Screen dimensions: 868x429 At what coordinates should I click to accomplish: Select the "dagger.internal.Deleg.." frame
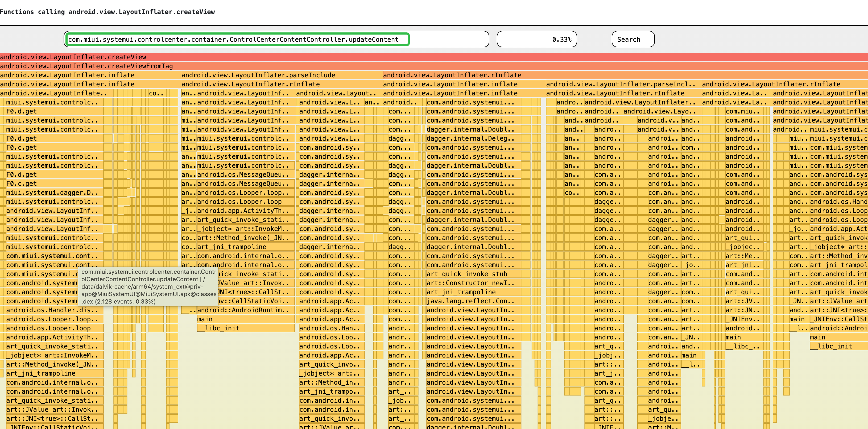[x=473, y=138]
